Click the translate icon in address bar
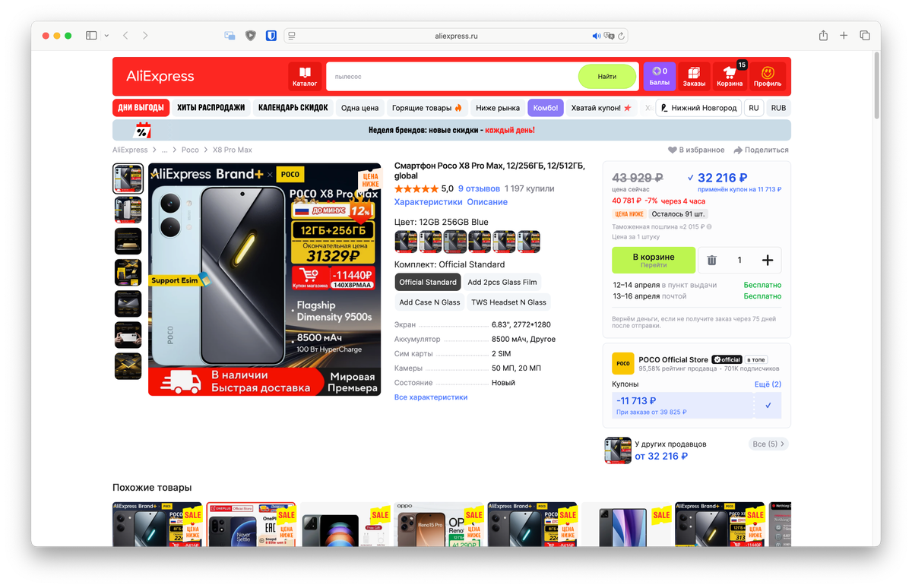This screenshot has height=588, width=912. tap(609, 36)
